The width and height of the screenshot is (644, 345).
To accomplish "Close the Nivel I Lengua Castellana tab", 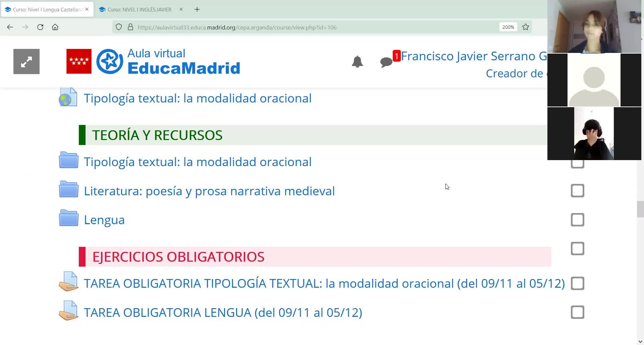I will click(x=87, y=9).
